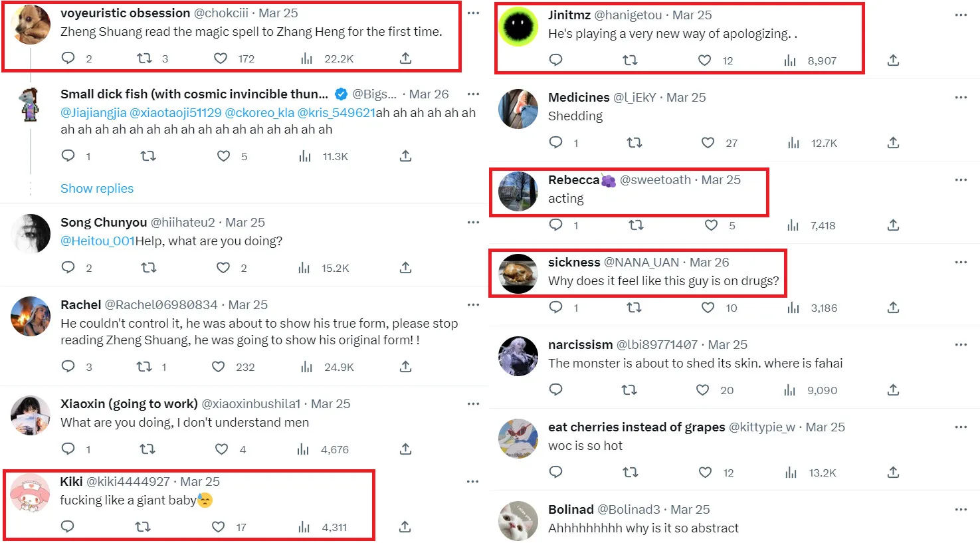The height and width of the screenshot is (543, 980).
Task: Retweet the Medicines 'Shedding' tweet
Action: coord(635,143)
